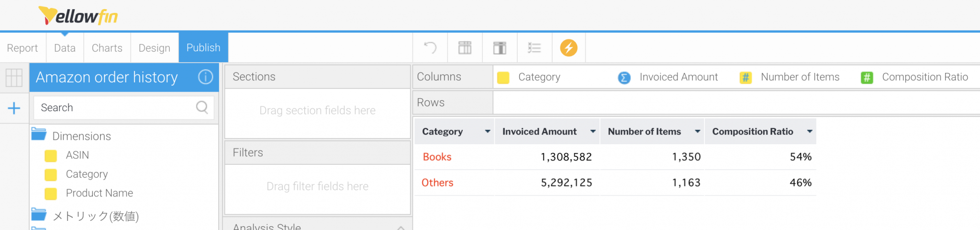The image size is (980, 230).
Task: Click the filter fields drop area
Action: [317, 189]
